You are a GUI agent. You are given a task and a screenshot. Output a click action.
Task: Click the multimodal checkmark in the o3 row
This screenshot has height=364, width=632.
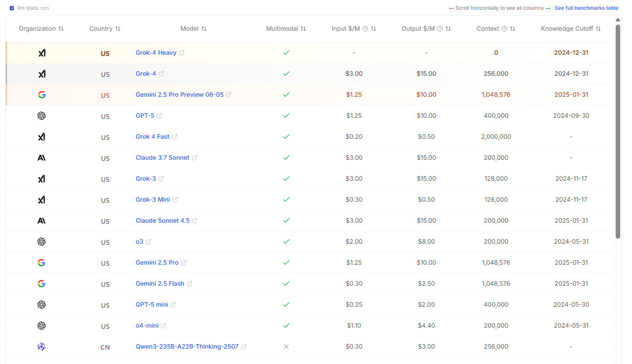tap(286, 242)
